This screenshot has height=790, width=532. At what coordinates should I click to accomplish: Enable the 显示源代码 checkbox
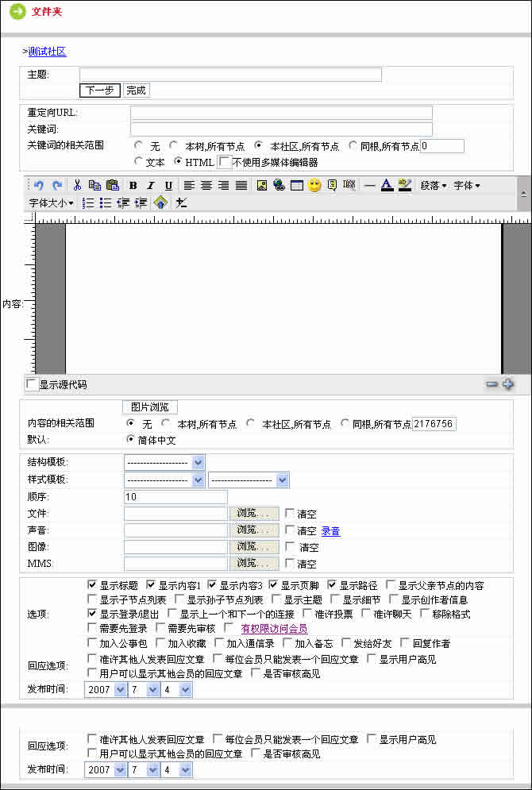pos(32,384)
